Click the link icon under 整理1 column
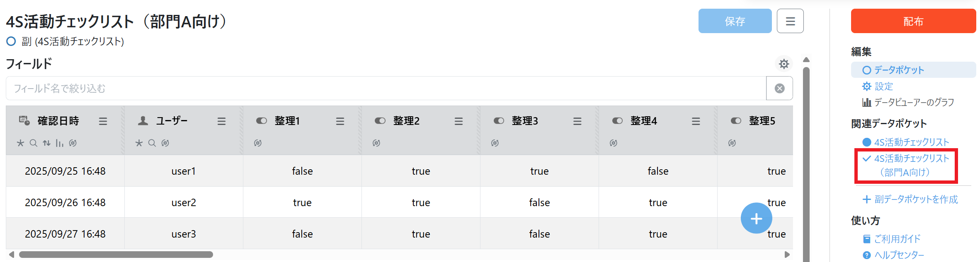Viewport: 980px width, 262px height. point(258,143)
